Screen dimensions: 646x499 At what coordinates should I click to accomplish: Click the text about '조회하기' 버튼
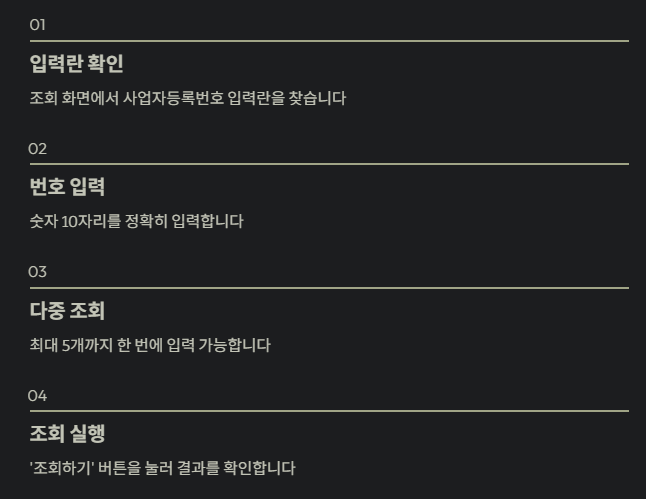[163, 468]
